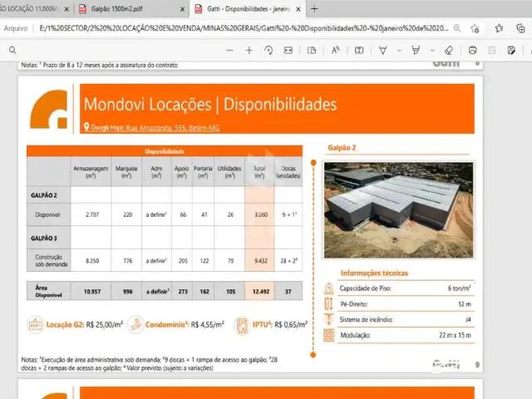Viewport: 532px width, 399px height.
Task: Click the Sistema de incêndio icon
Action: (x=328, y=319)
